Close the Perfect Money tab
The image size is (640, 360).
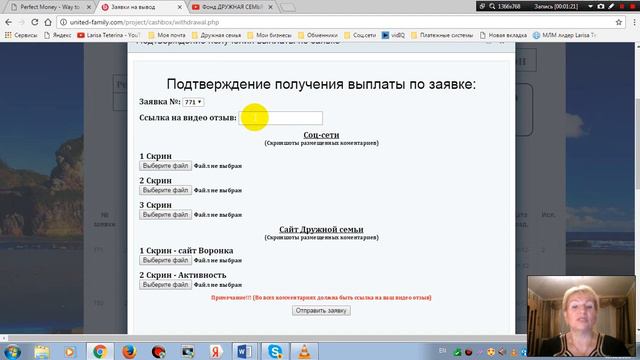(89, 7)
